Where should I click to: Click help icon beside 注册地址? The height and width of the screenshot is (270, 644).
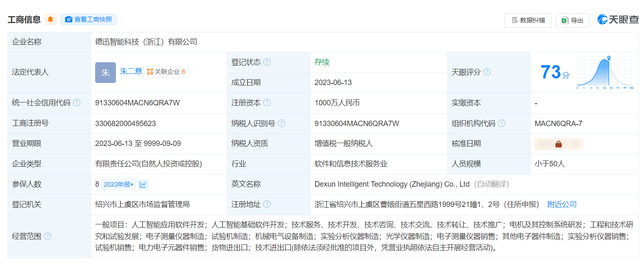click(267, 204)
